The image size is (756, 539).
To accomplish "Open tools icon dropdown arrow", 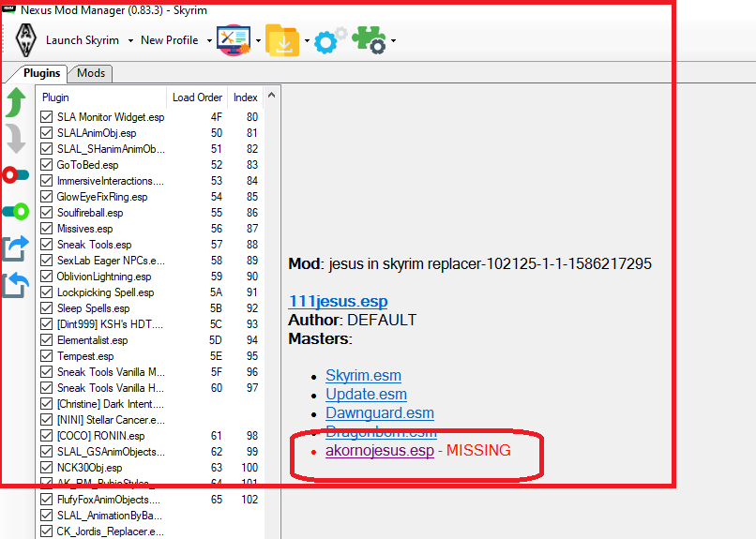I will click(x=259, y=41).
